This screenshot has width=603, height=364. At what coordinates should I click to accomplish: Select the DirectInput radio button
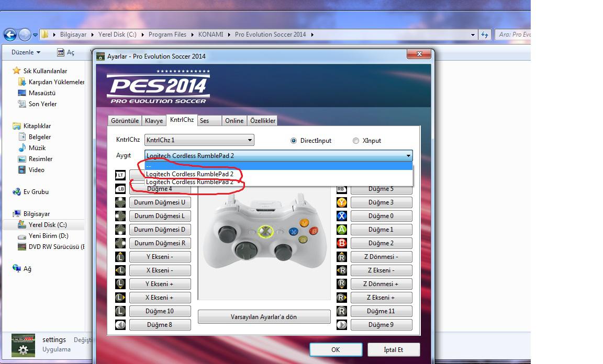294,141
